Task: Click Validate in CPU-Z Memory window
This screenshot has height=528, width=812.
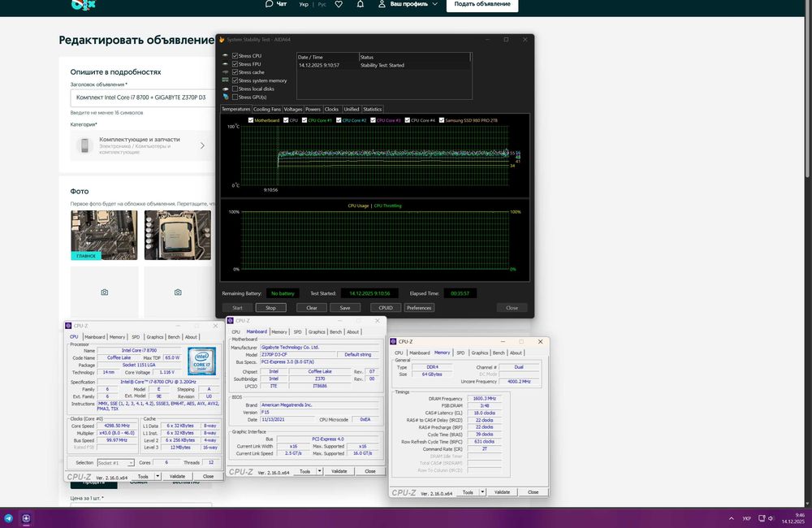Action: [x=502, y=492]
